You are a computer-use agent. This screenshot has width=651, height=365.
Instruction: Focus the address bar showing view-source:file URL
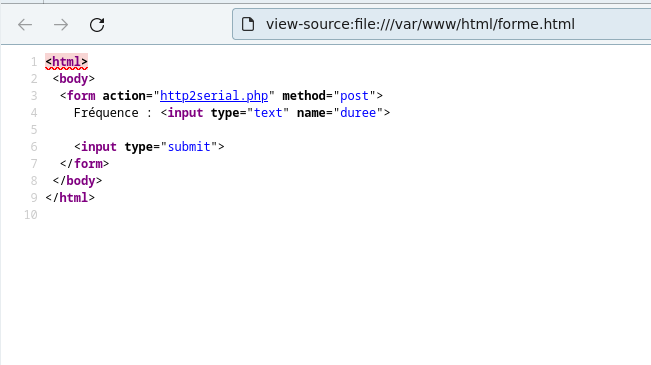point(442,24)
